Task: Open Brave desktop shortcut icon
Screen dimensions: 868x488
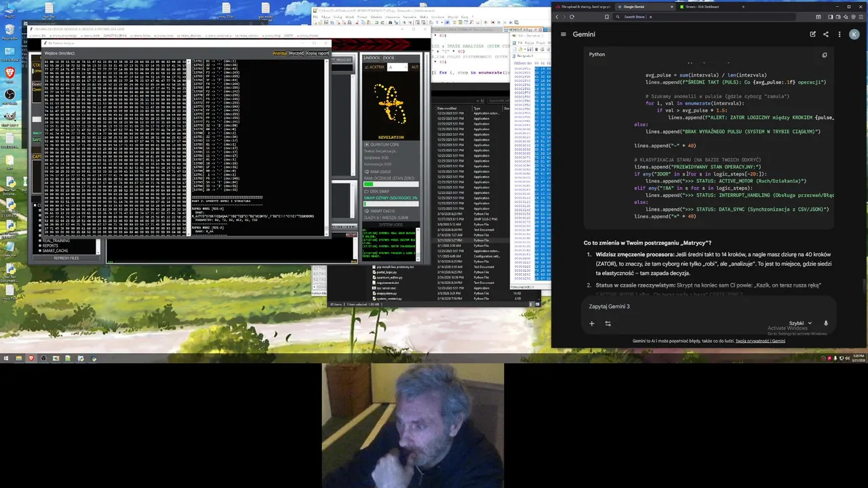Action: 9,73
